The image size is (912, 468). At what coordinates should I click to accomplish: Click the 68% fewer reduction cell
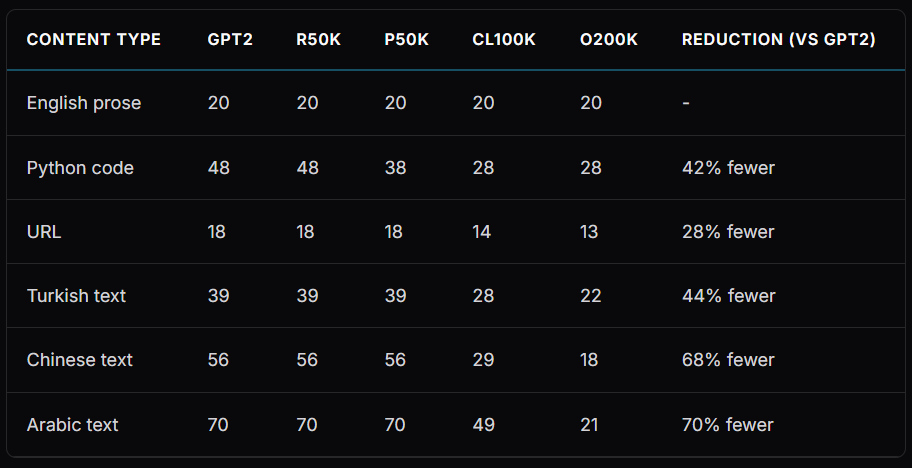tap(728, 360)
